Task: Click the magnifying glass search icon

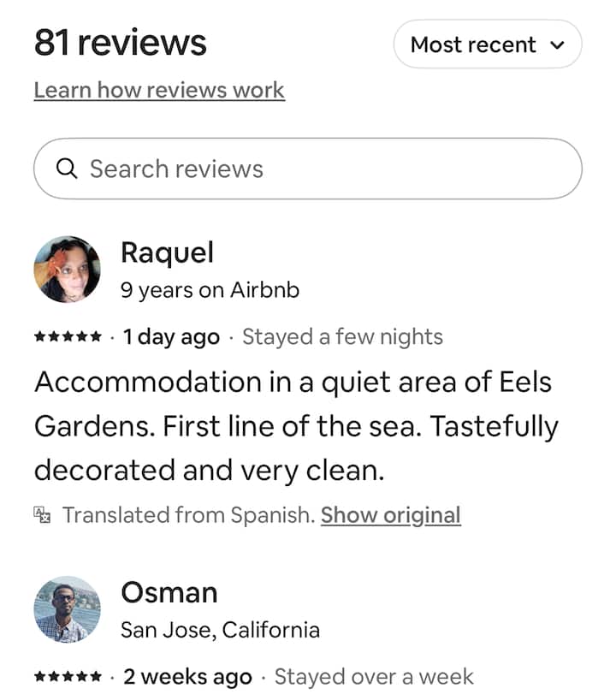Action: (67, 169)
